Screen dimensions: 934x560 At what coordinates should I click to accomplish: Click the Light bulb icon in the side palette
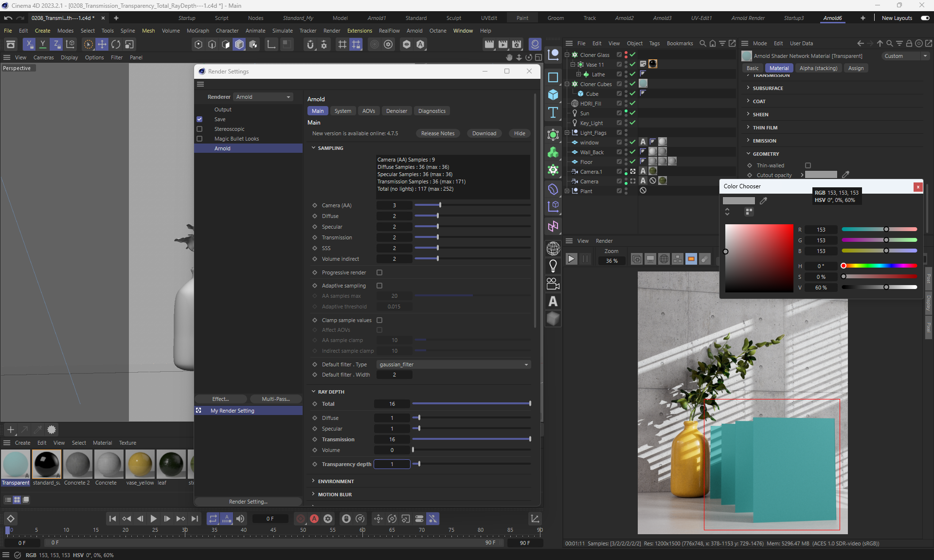point(553,266)
